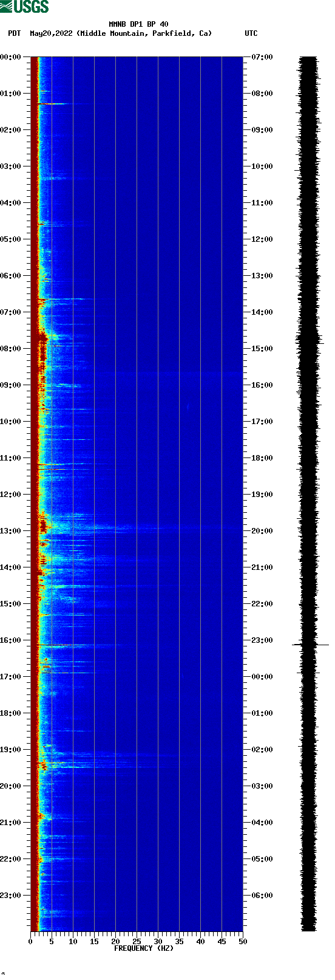Click the '15:00' PDT time label
This screenshot has width=335, height=980.
coord(11,604)
